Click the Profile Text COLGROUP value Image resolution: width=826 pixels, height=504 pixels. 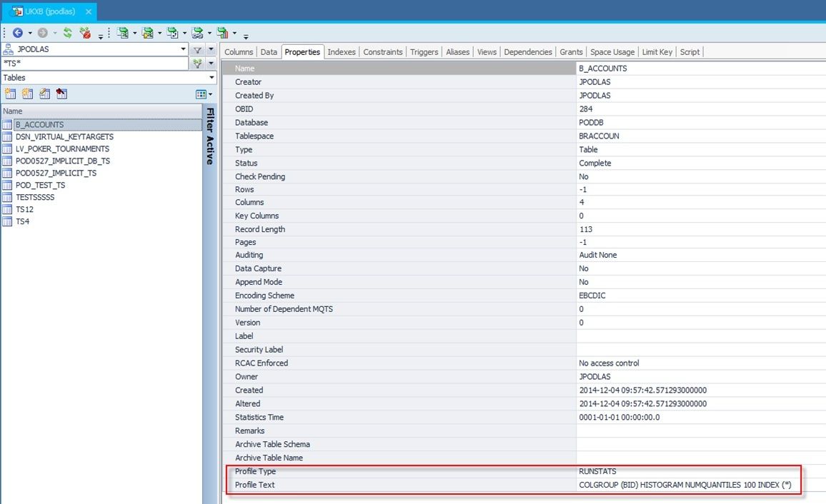[x=685, y=485]
